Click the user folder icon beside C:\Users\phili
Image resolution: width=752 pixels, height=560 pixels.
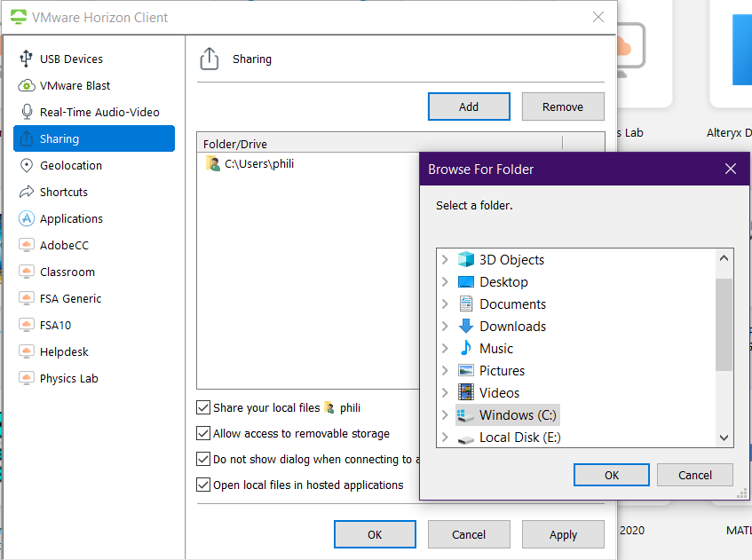212,163
